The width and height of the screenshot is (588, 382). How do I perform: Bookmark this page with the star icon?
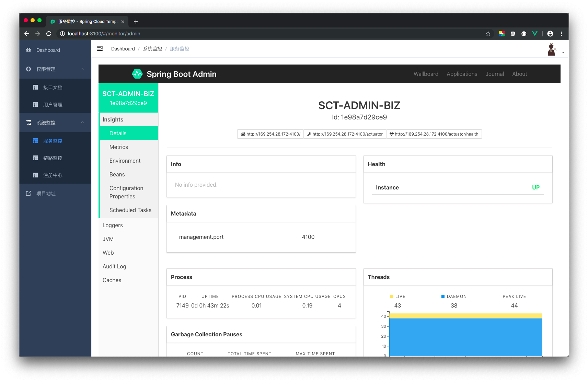(x=488, y=34)
